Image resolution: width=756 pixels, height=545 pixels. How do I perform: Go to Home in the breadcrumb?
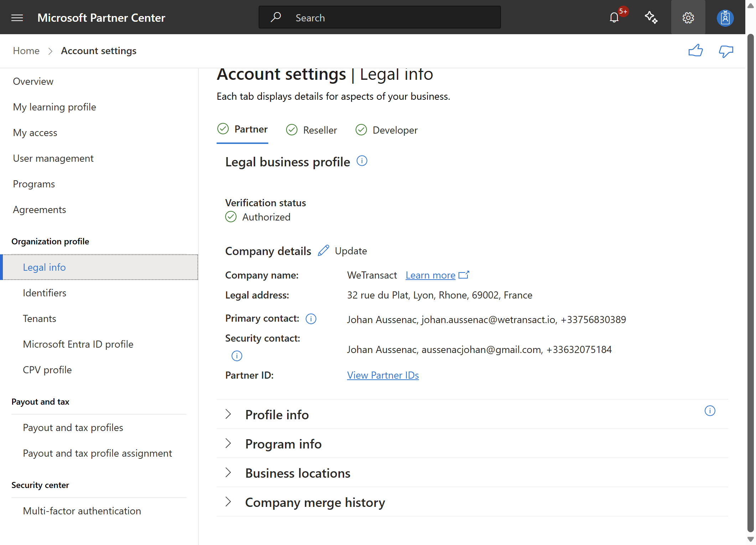[26, 51]
